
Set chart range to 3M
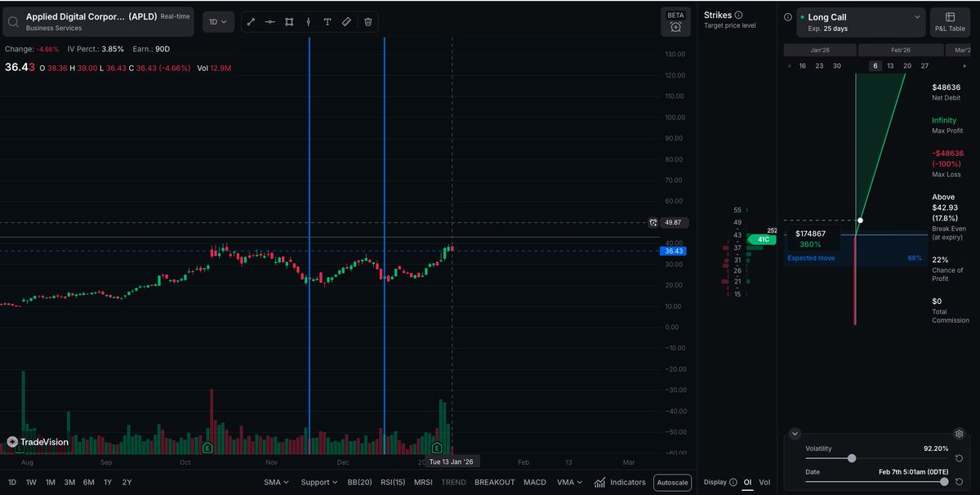pos(69,482)
